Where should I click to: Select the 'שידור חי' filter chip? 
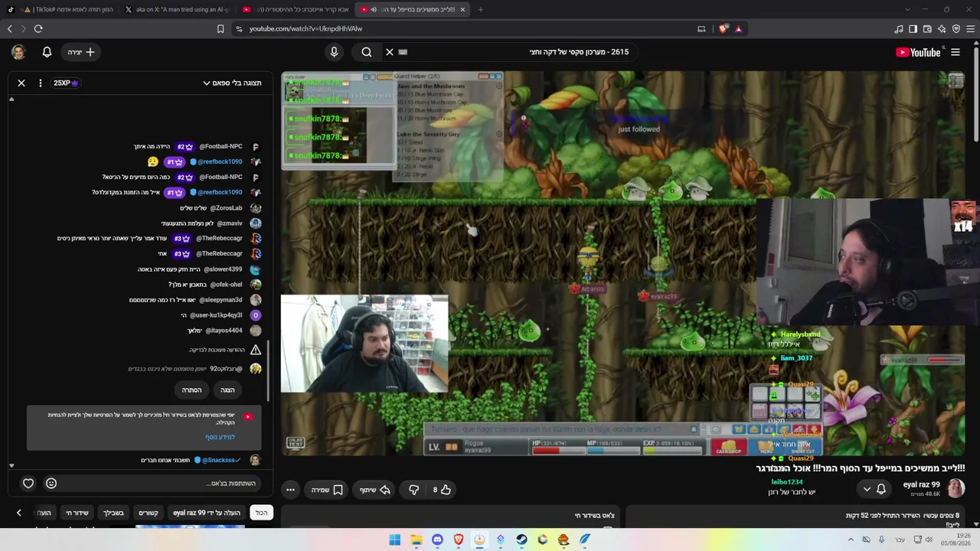[x=77, y=513]
